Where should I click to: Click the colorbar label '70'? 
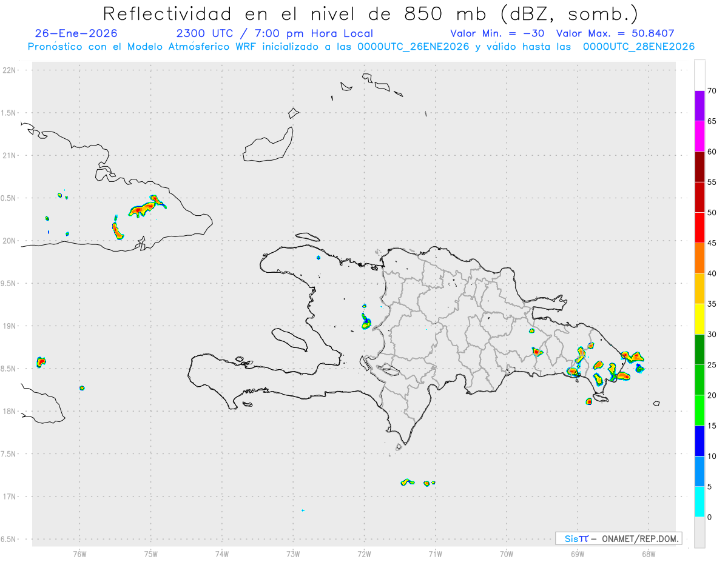coord(712,91)
